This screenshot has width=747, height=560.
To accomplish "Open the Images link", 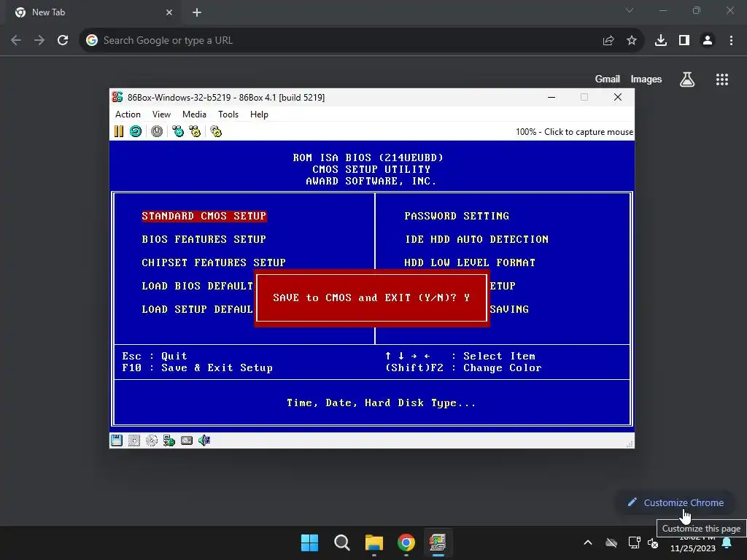I will (x=646, y=79).
